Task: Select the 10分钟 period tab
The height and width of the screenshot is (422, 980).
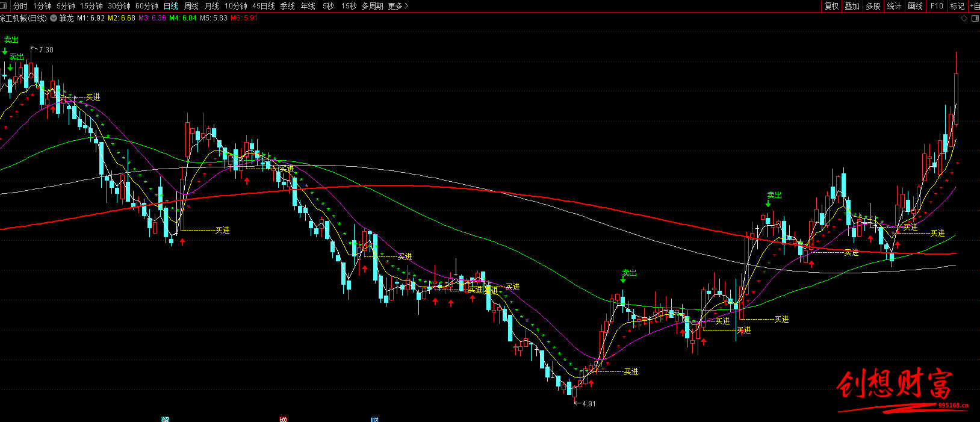Action: [x=236, y=6]
